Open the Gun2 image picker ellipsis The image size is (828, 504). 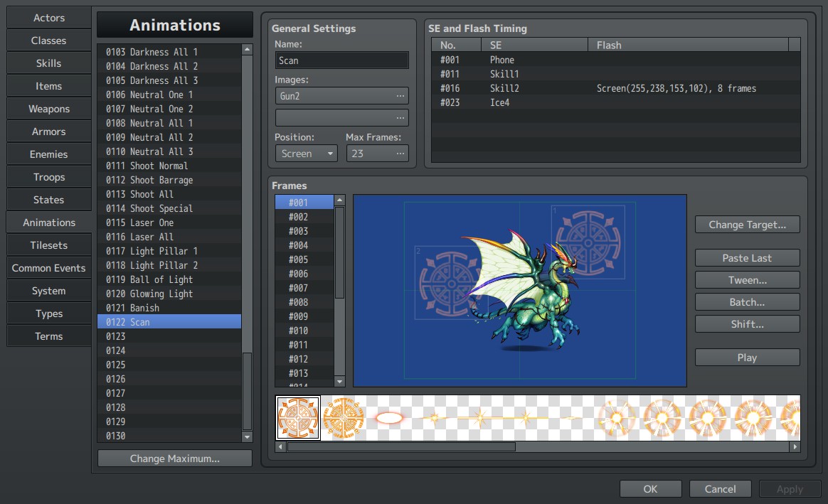pyautogui.click(x=400, y=96)
